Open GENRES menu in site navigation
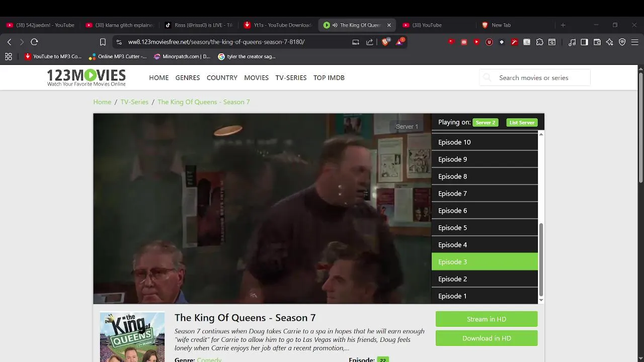644x362 pixels. click(x=188, y=77)
